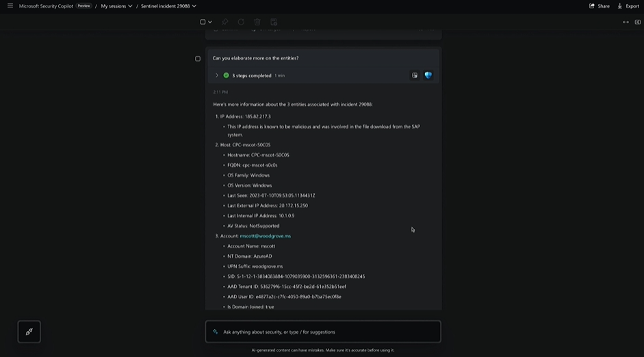Click the blue Defender shield icon
Screen dimensions: 644x357
click(428, 75)
